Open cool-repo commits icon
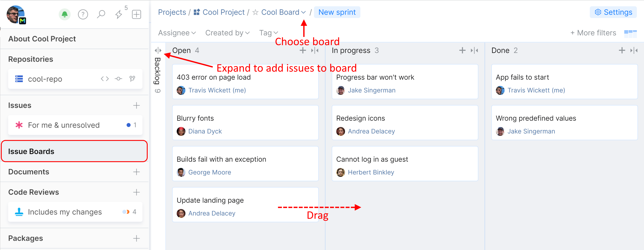 [118, 79]
